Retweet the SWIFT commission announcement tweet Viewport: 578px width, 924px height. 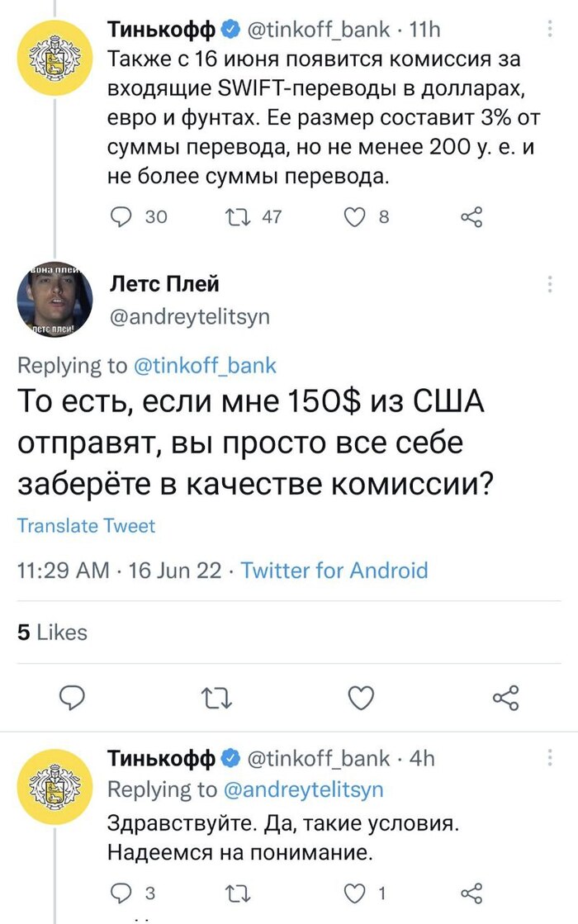point(235,217)
